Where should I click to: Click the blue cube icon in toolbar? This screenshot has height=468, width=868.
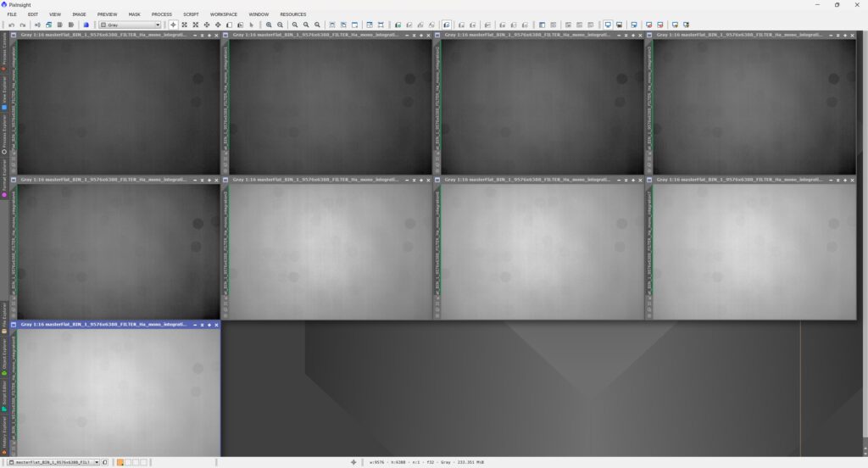(x=86, y=25)
